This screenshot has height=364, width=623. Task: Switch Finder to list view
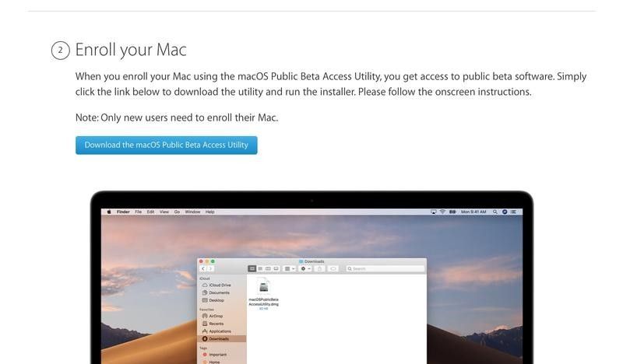coord(260,269)
